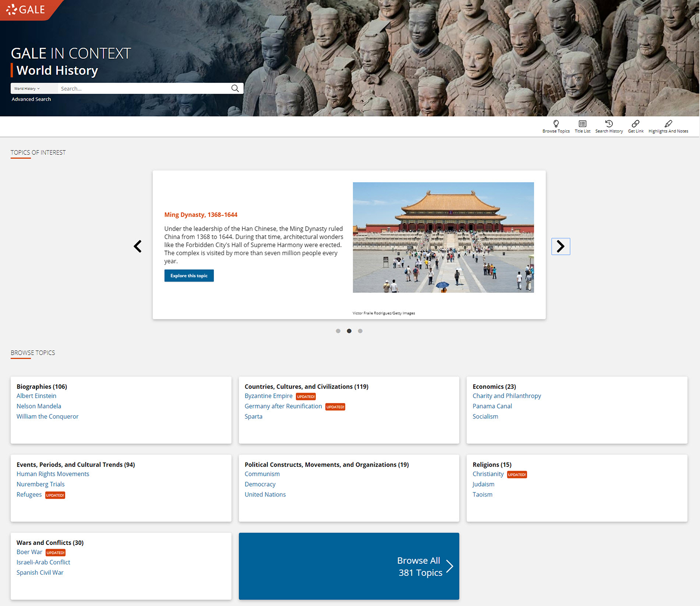The width and height of the screenshot is (700, 606).
Task: Click the Get Link icon
Action: click(636, 124)
